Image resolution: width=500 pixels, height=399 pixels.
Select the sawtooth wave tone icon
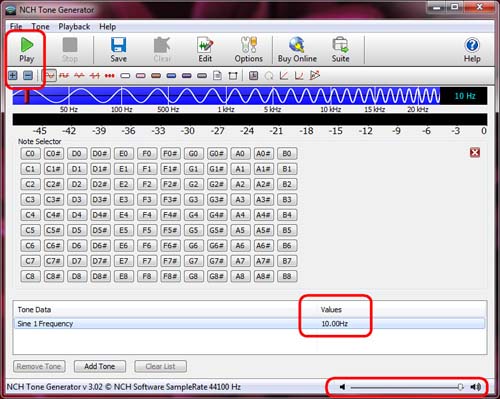95,76
